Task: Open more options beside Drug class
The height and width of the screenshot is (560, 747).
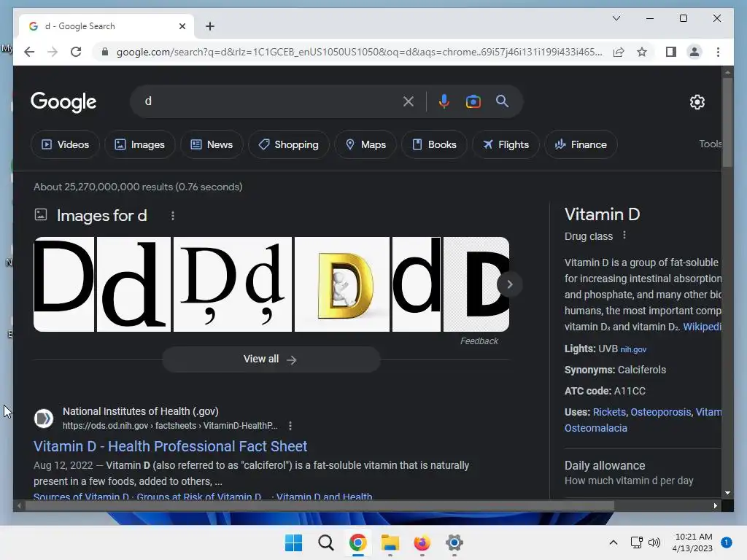Action: point(624,236)
